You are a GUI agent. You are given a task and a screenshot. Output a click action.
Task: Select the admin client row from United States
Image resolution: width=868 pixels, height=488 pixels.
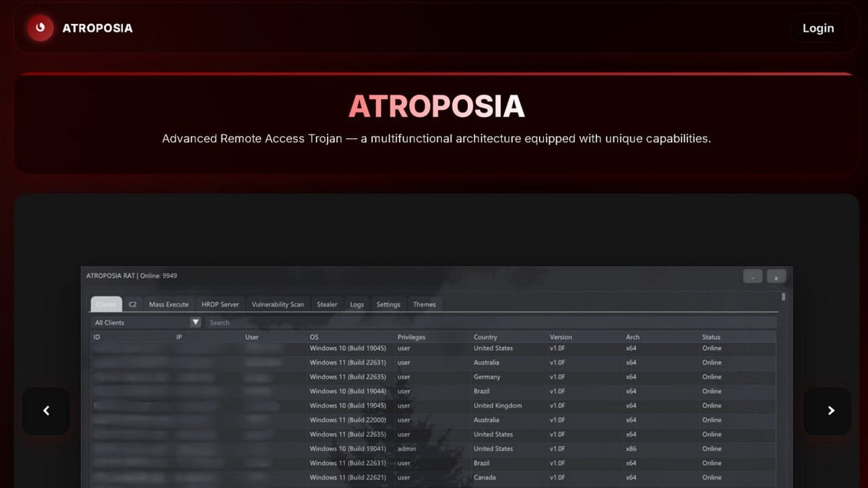click(434, 448)
